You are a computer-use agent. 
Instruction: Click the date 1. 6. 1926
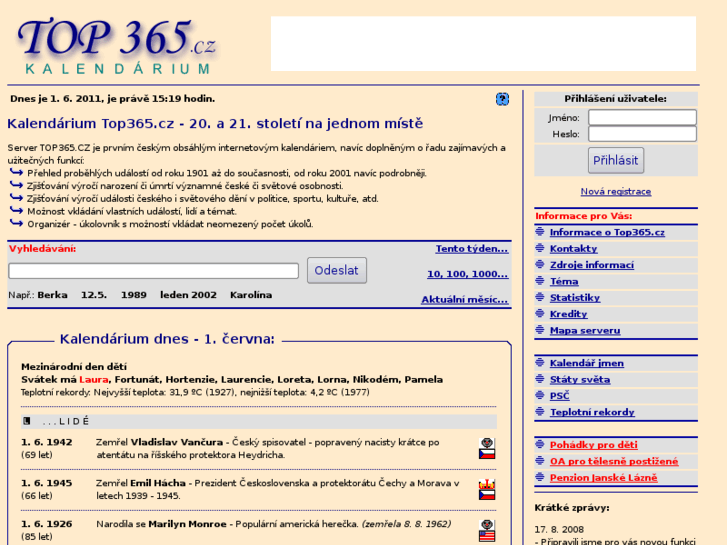(46, 524)
